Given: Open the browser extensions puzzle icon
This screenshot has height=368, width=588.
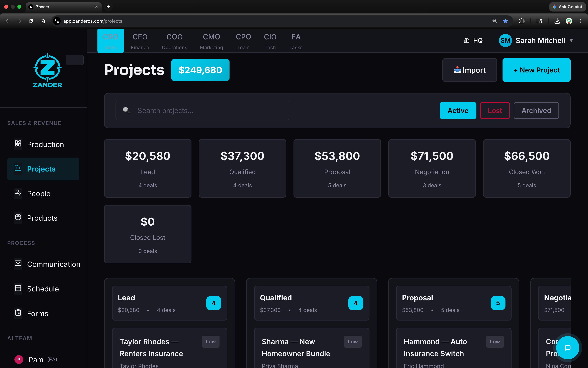Looking at the screenshot, I should click(x=522, y=21).
